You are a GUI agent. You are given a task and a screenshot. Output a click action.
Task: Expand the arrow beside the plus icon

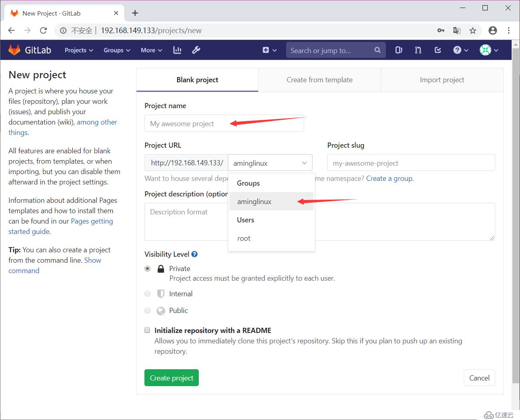(x=275, y=50)
